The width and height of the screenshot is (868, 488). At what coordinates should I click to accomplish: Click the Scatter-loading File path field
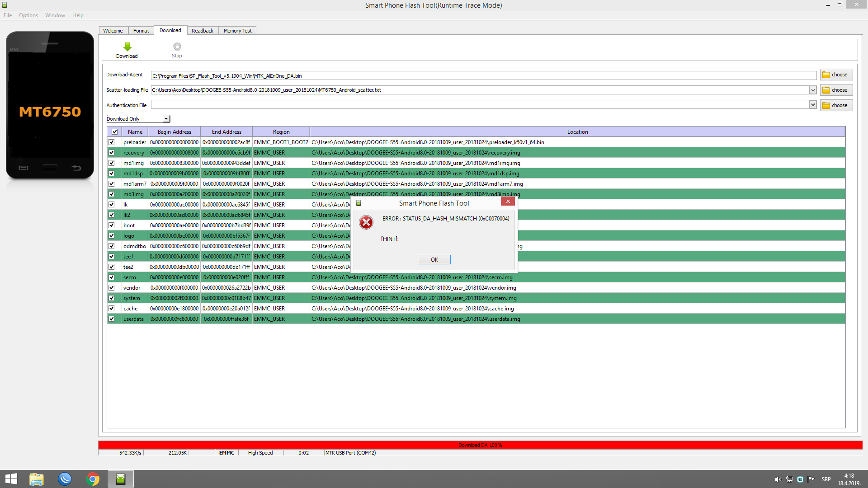[x=480, y=90]
